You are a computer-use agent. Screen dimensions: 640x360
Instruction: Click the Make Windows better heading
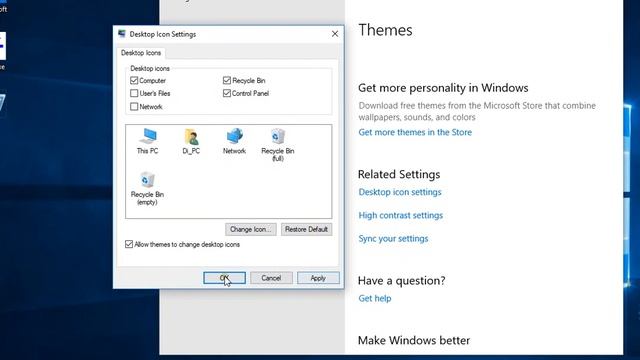tap(414, 340)
